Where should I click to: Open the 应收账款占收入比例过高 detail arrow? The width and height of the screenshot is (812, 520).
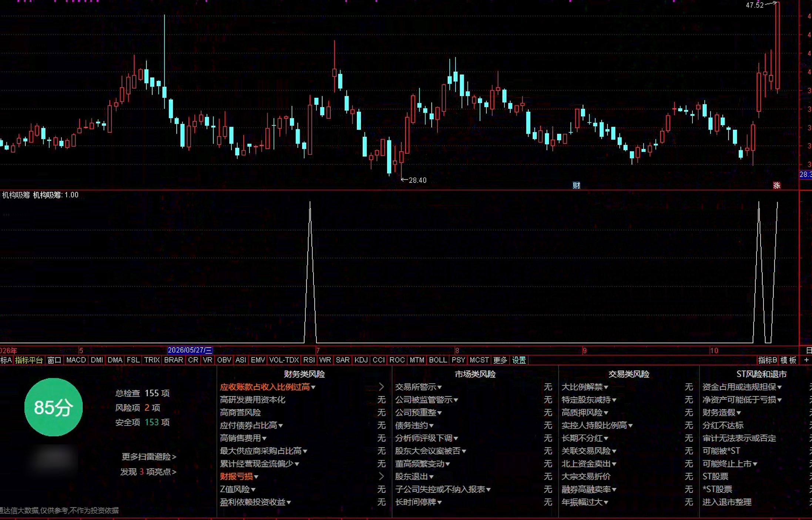381,387
